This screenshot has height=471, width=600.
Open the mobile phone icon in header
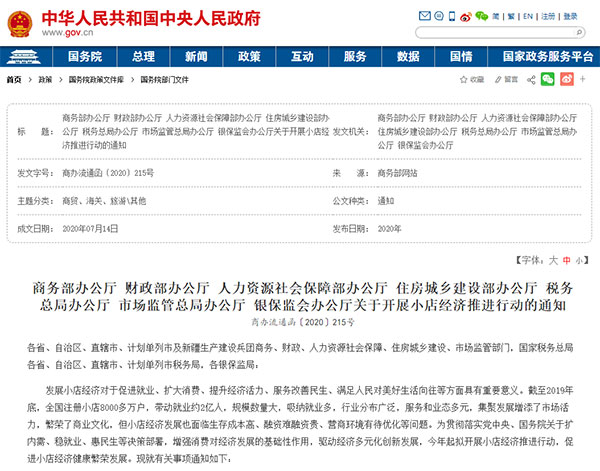pos(452,16)
